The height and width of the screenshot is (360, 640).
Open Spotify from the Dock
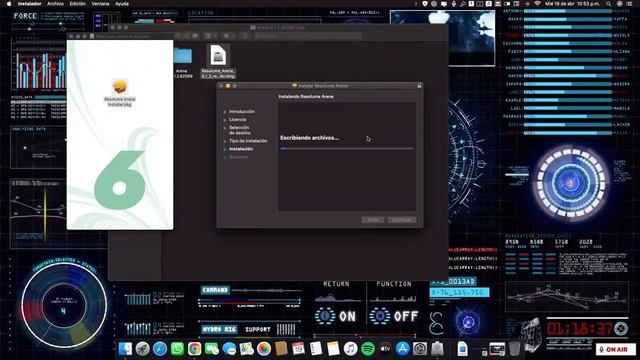tap(368, 349)
